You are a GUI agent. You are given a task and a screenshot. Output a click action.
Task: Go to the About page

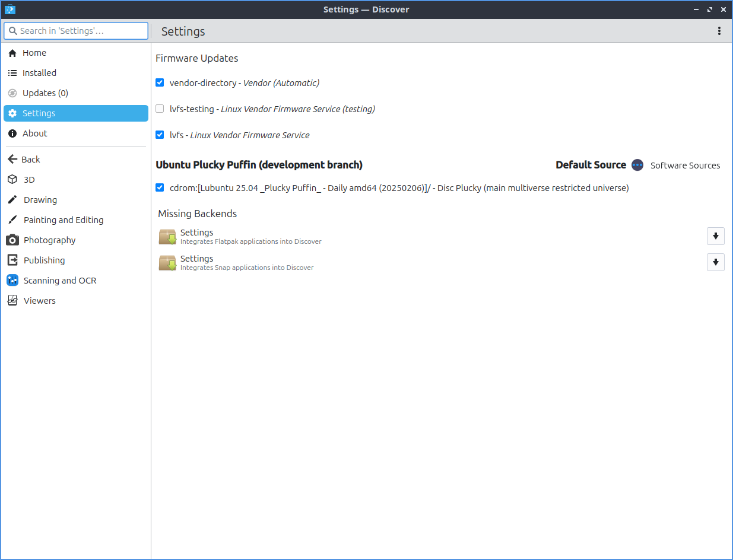point(34,133)
